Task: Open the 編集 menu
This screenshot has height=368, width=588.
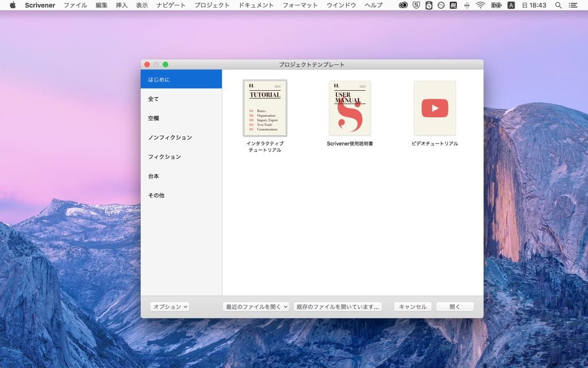Action: (101, 5)
